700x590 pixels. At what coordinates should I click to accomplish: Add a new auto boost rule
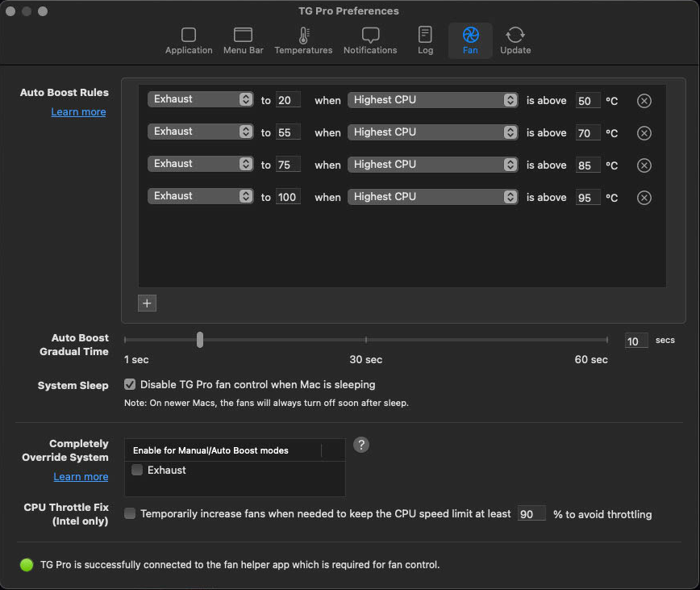click(147, 303)
